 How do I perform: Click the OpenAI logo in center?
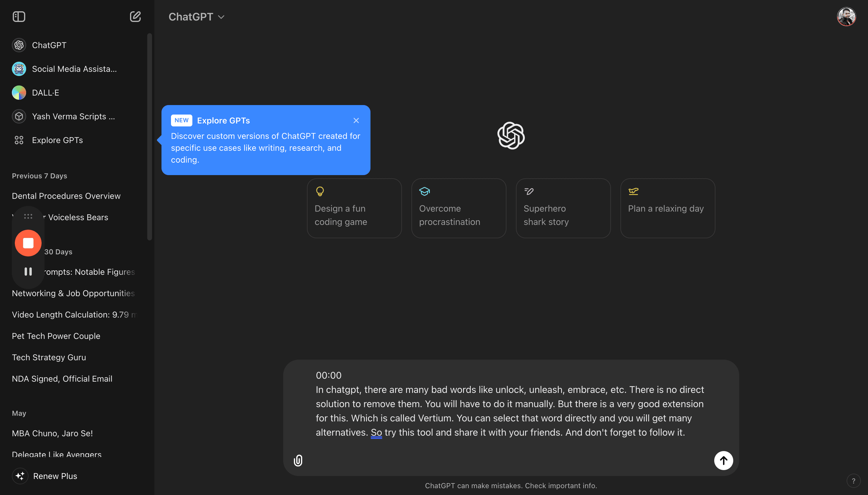coord(511,135)
